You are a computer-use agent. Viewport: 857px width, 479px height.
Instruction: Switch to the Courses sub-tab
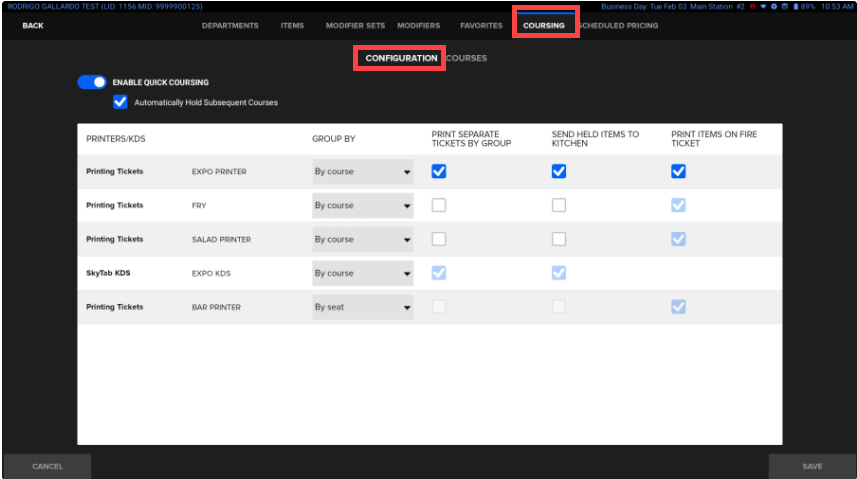click(467, 58)
